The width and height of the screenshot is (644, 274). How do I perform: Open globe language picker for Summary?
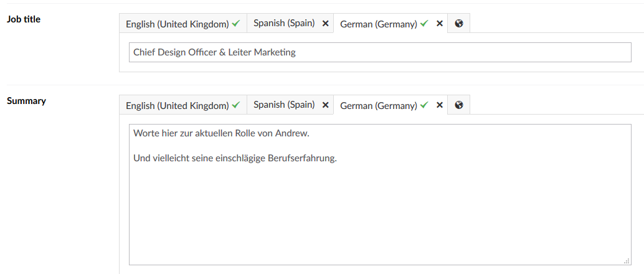[459, 105]
